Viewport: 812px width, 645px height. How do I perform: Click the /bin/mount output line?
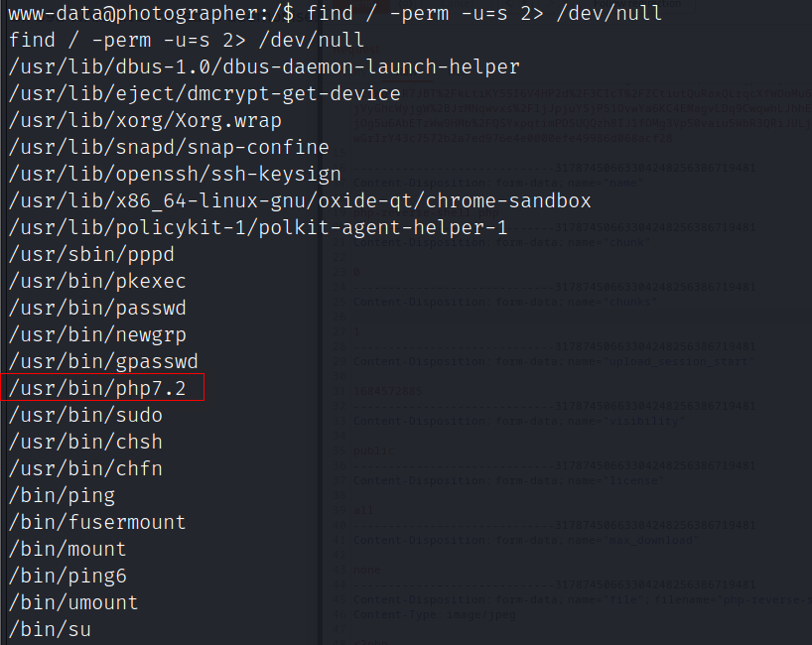pos(68,549)
